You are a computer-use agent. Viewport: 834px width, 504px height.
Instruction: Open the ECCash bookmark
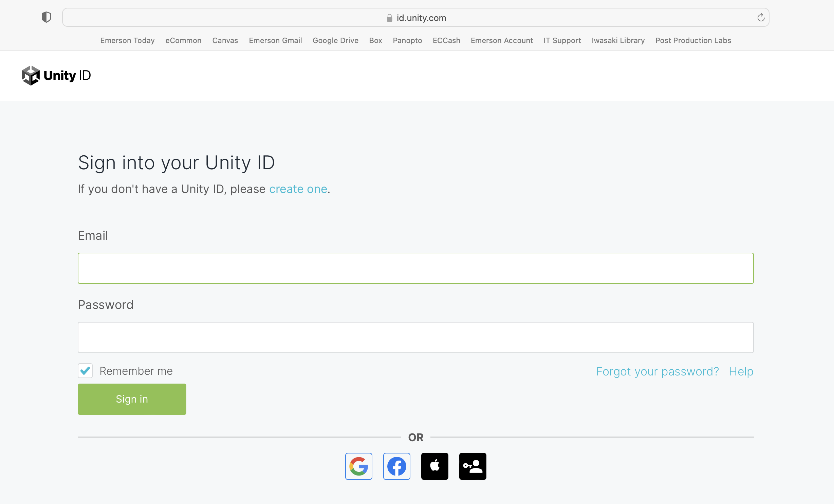point(446,40)
